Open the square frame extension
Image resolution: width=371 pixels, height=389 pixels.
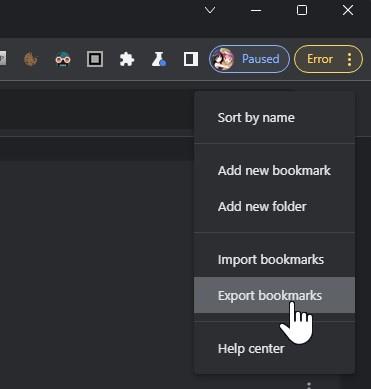[95, 59]
